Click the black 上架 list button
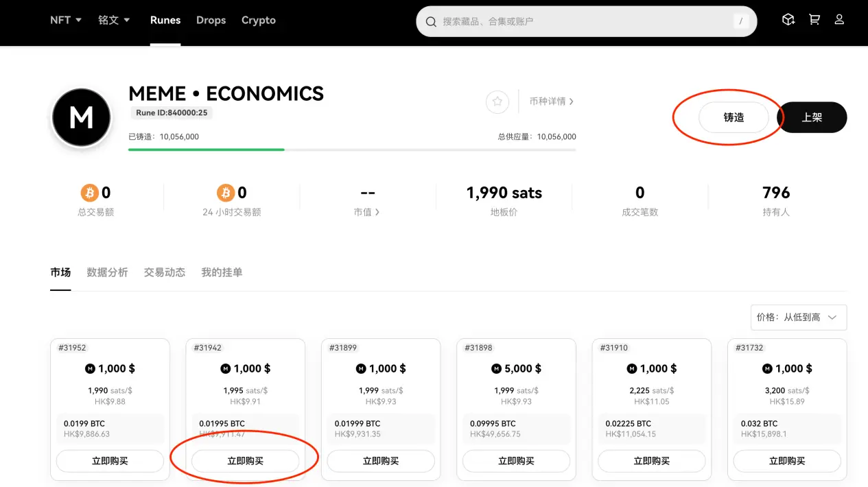The width and height of the screenshot is (868, 487). (812, 117)
